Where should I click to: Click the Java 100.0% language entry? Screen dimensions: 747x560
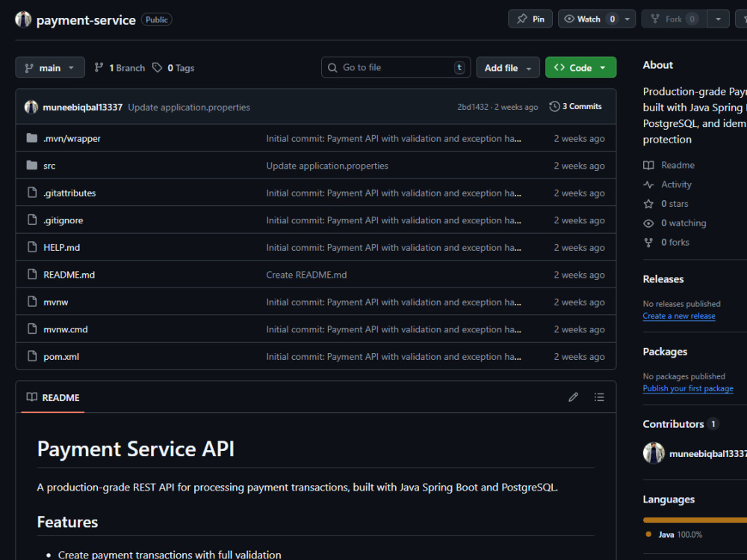point(675,535)
